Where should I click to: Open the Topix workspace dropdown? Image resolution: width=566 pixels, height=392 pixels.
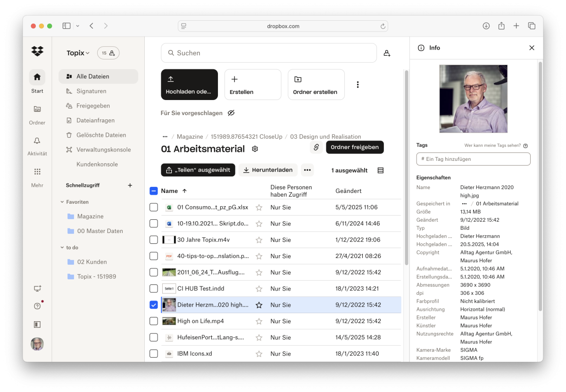pos(78,53)
